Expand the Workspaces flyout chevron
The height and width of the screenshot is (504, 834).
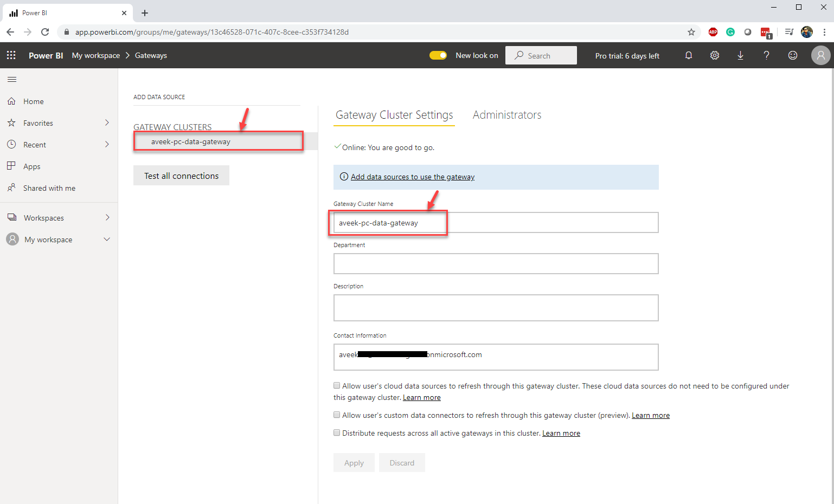pyautogui.click(x=107, y=217)
